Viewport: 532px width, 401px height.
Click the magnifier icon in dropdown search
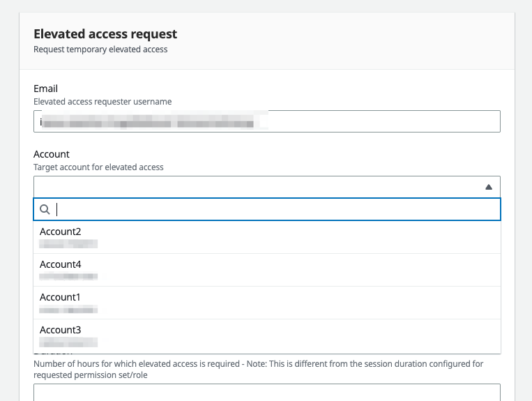coord(45,209)
